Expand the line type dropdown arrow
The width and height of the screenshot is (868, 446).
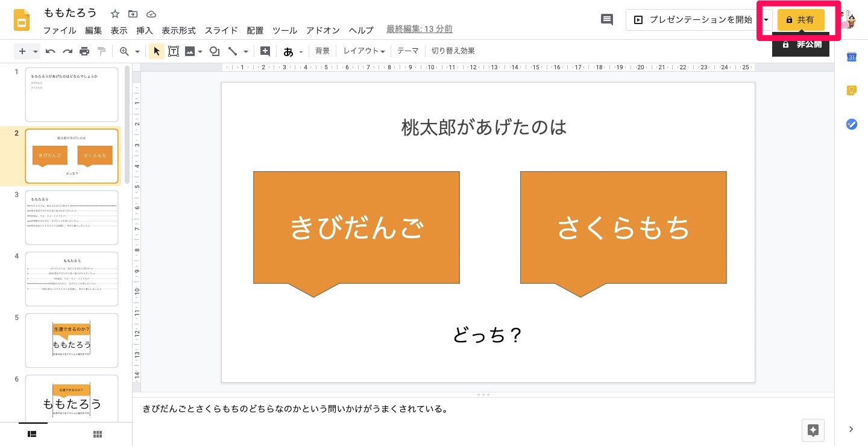pyautogui.click(x=245, y=52)
